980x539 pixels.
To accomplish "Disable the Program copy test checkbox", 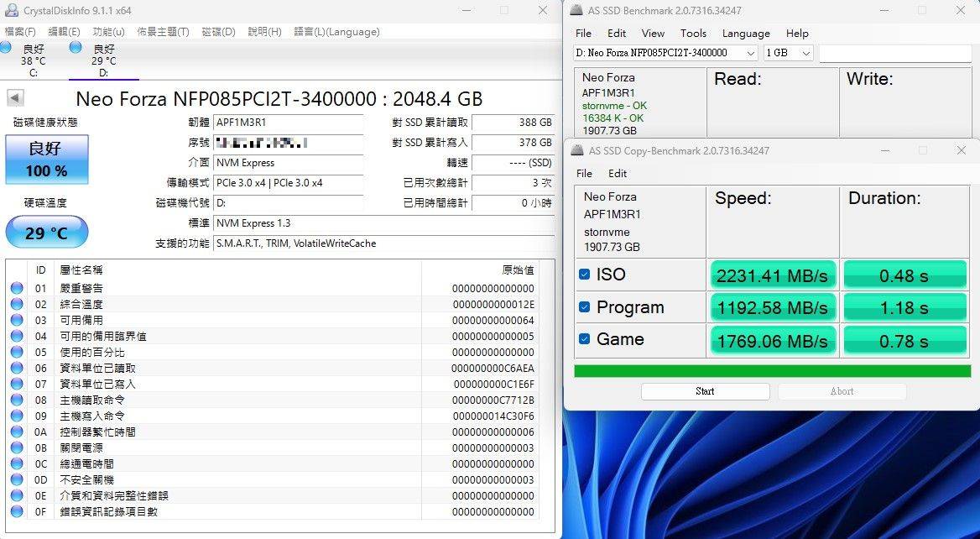I will pos(585,307).
